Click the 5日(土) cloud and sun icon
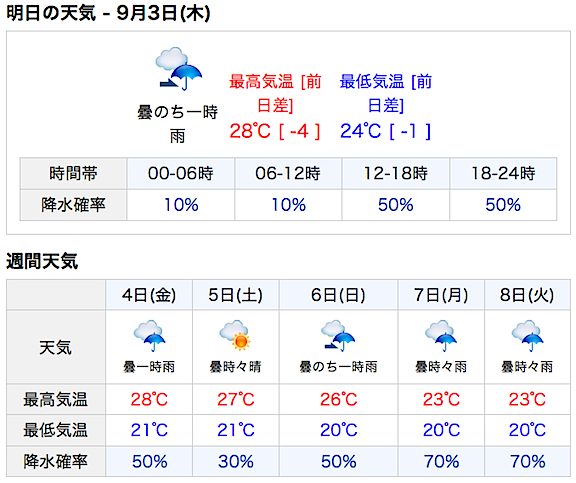576x483 pixels. coord(235,335)
